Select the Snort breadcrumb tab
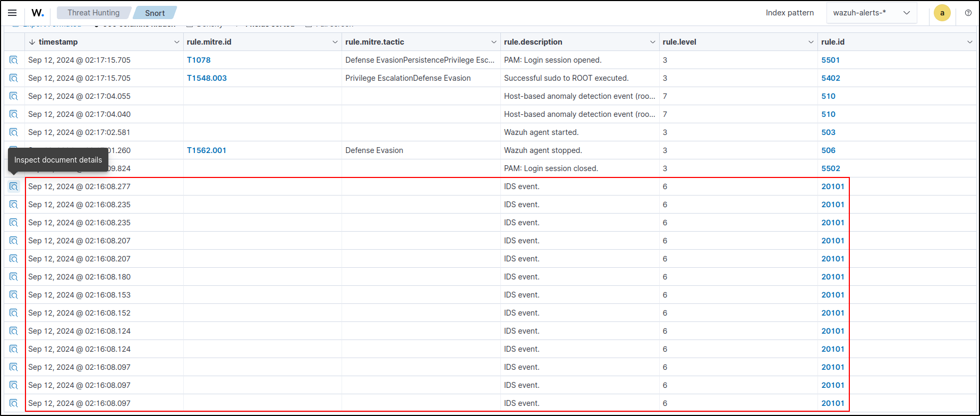Screen dimensions: 980x416 click(x=155, y=13)
